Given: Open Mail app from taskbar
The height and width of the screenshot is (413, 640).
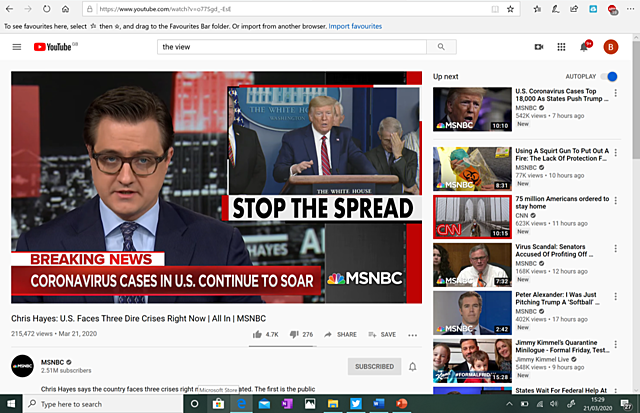Looking at the screenshot, I should 264,404.
